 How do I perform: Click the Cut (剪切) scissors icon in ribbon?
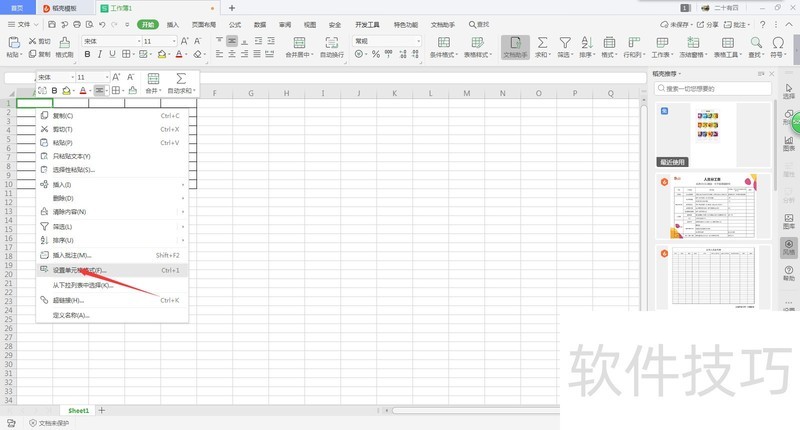pyautogui.click(x=32, y=41)
